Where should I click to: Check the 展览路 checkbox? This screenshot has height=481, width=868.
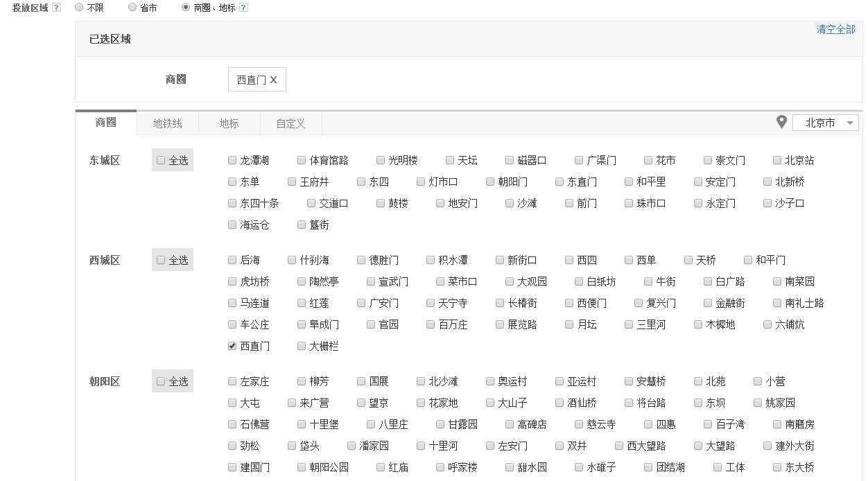coord(500,324)
